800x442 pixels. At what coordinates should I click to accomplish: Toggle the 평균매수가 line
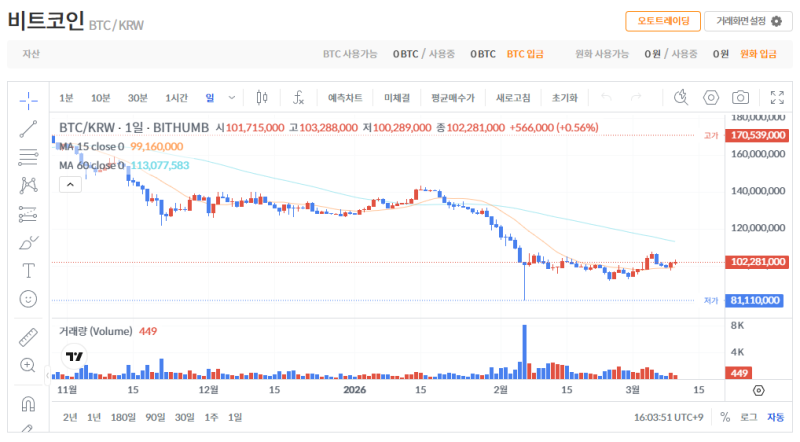pyautogui.click(x=453, y=98)
